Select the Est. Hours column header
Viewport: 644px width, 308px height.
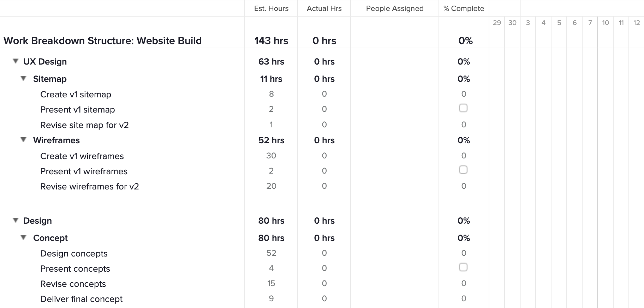[270, 8]
